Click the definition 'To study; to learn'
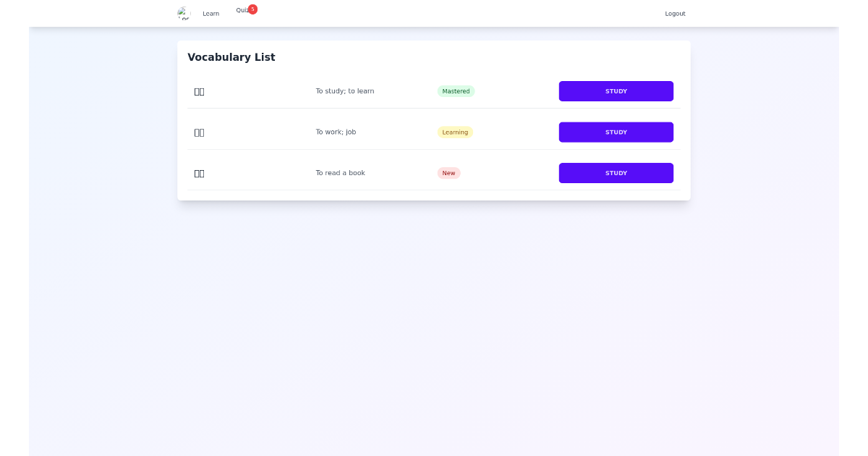This screenshot has height=456, width=868. pos(345,91)
